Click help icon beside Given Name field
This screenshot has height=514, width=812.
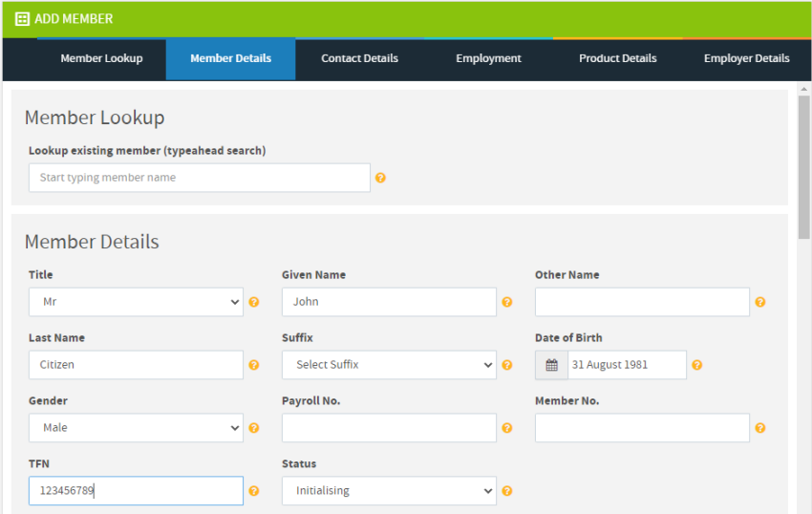click(x=507, y=302)
